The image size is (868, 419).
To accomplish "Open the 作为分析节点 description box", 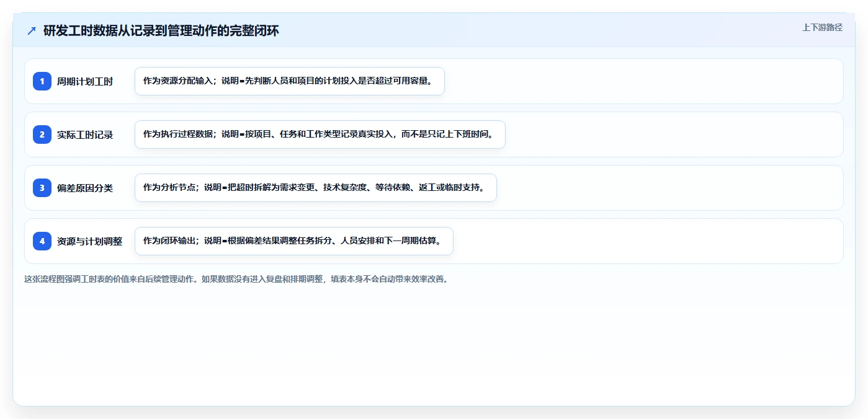I will pos(316,188).
